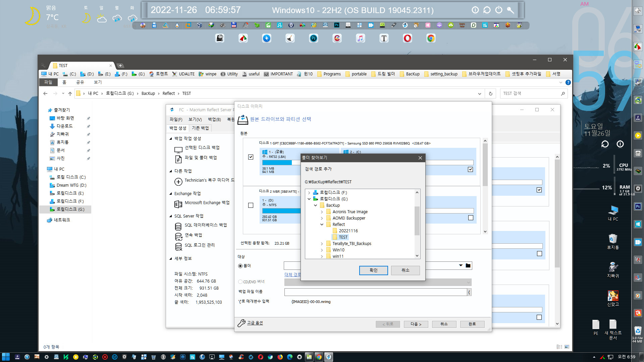Open the Explorer Share ribbon tab

click(x=80, y=82)
